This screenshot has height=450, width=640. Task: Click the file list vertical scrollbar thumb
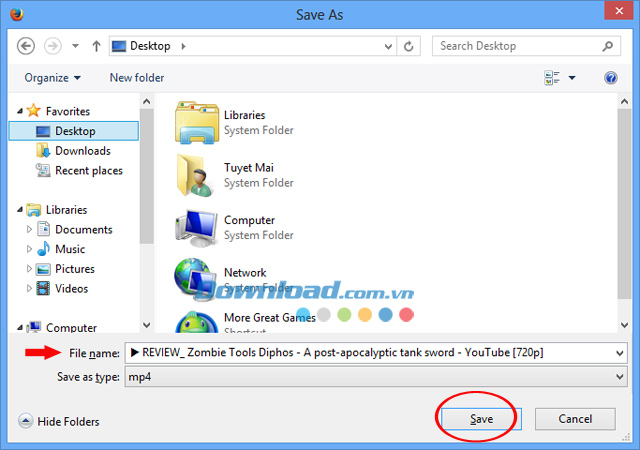pyautogui.click(x=624, y=203)
